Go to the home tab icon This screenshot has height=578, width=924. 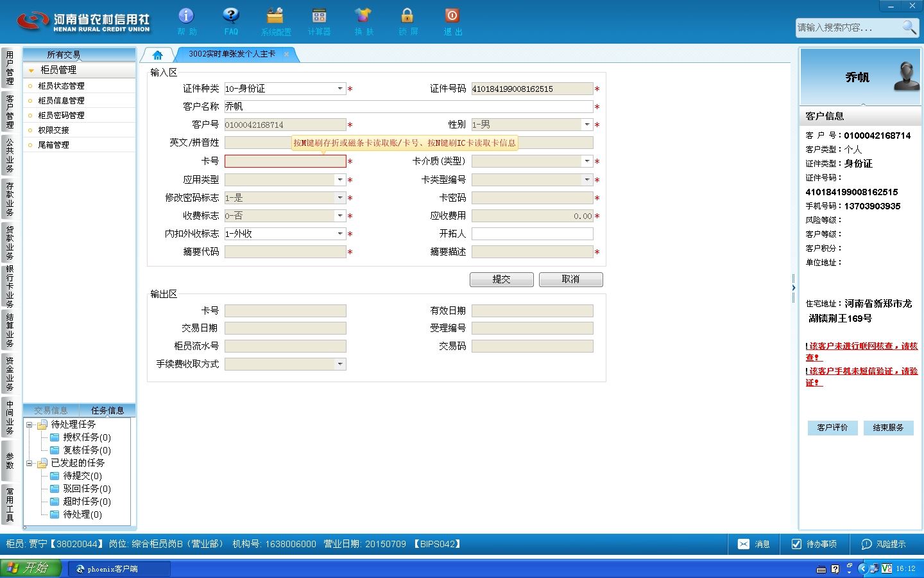coord(157,55)
